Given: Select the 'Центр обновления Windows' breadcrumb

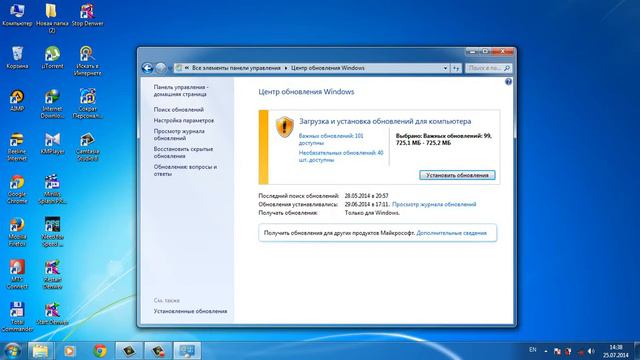Looking at the screenshot, I should coord(328,68).
